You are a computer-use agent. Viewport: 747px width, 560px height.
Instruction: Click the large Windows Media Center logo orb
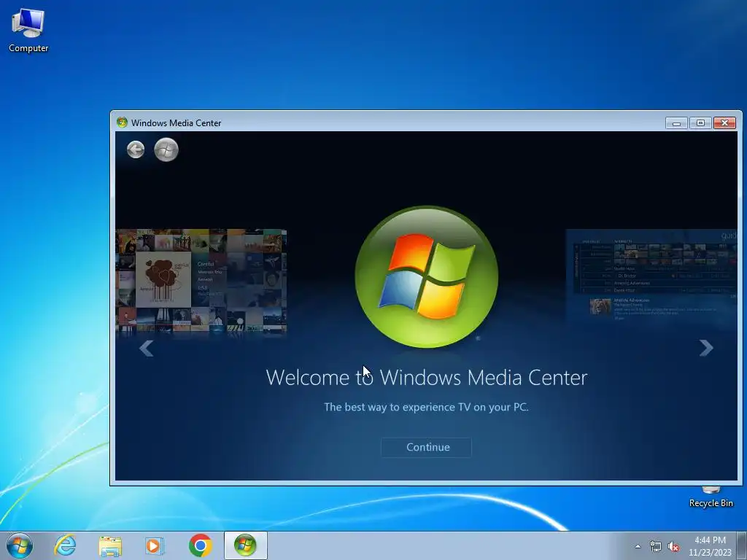(x=426, y=276)
